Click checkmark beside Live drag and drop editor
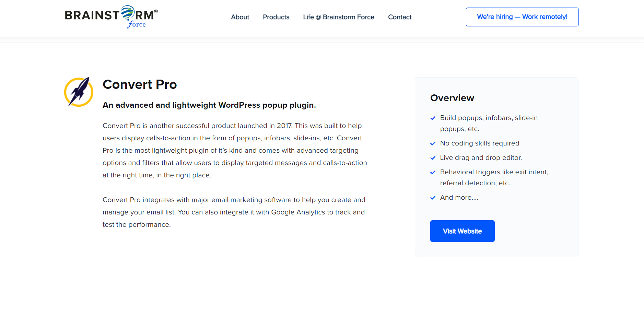This screenshot has height=316, width=644. click(433, 158)
